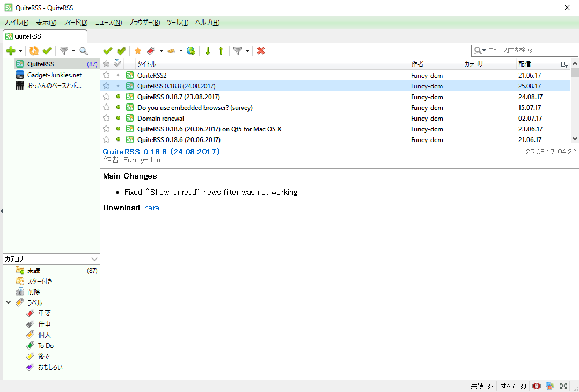The height and width of the screenshot is (392, 579).
Task: Toggle image loading icon in status bar
Action: click(x=550, y=386)
